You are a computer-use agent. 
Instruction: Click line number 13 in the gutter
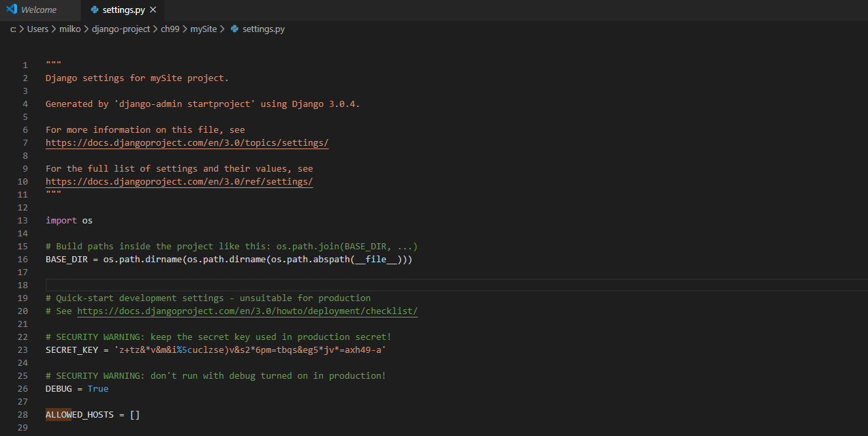click(23, 221)
